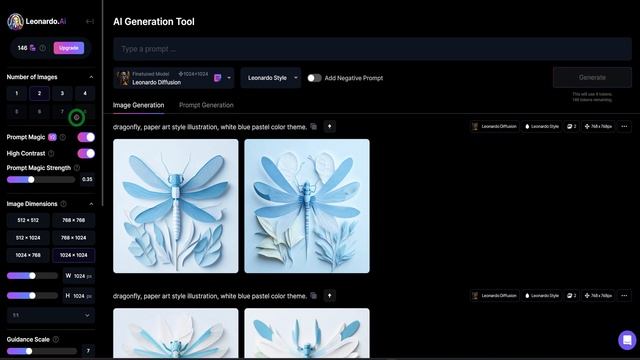
Task: Open the chat support bubble
Action: click(627, 340)
